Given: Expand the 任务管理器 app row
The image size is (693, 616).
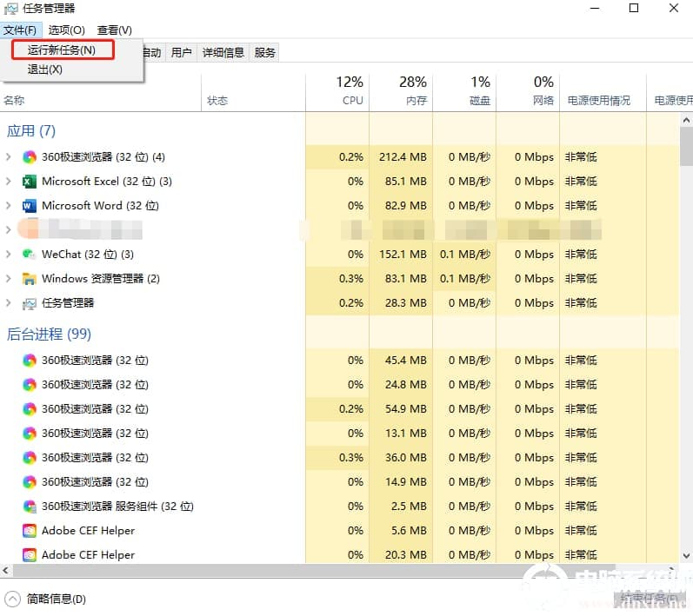Looking at the screenshot, I should (9, 302).
